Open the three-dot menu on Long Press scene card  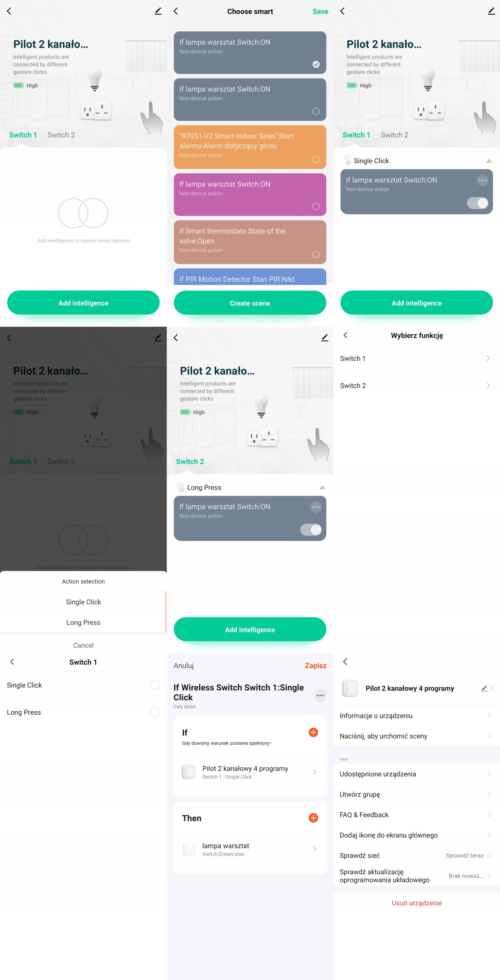click(316, 507)
